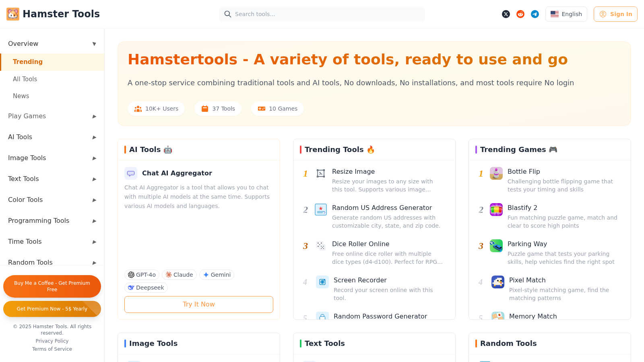Screen dimensions: 644x362
Task: Expand the Time Tools sidebar section
Action: tap(52, 241)
